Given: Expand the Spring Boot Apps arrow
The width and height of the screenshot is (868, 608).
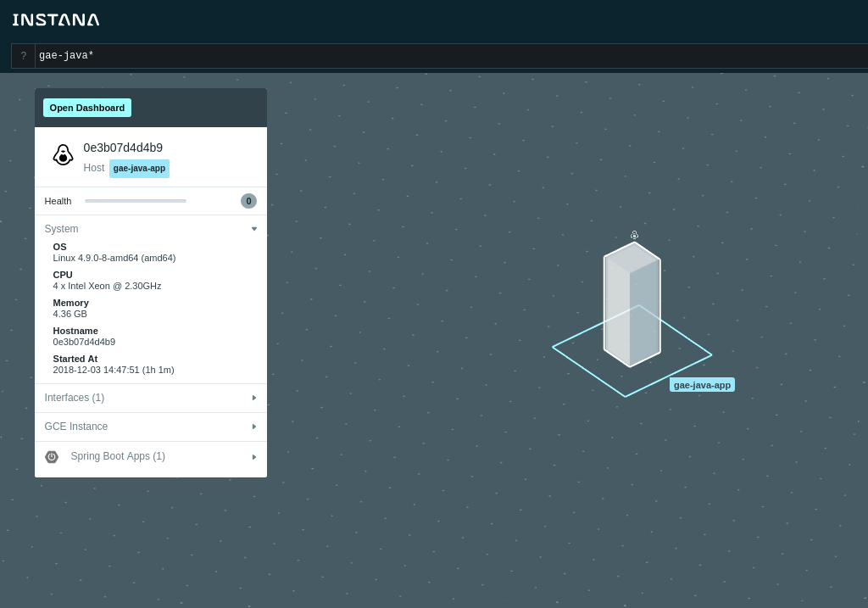Looking at the screenshot, I should (254, 457).
